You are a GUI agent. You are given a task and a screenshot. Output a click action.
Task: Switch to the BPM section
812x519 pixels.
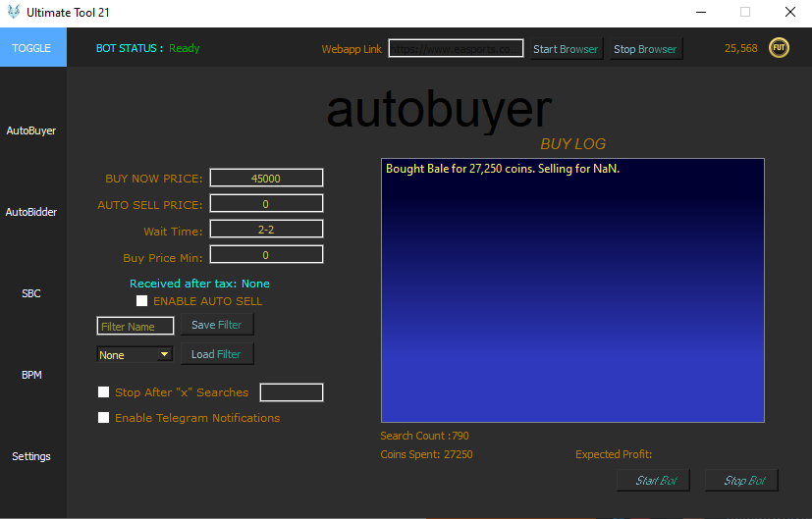pos(31,375)
